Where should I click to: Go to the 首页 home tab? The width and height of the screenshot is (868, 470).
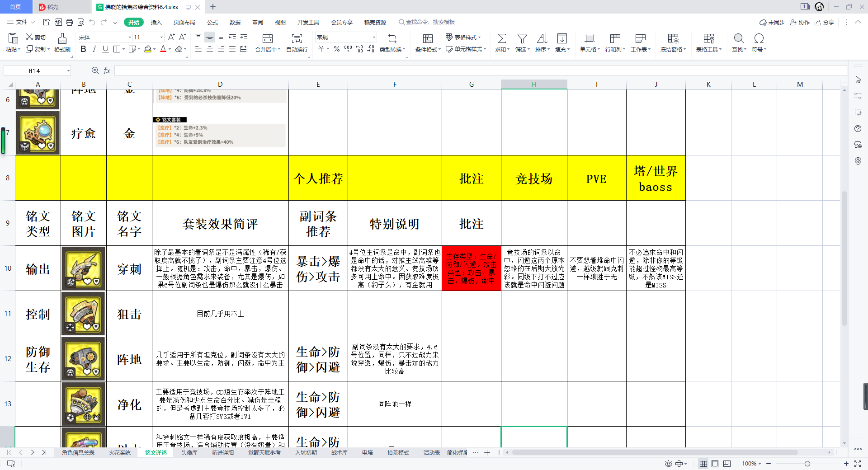pos(16,7)
